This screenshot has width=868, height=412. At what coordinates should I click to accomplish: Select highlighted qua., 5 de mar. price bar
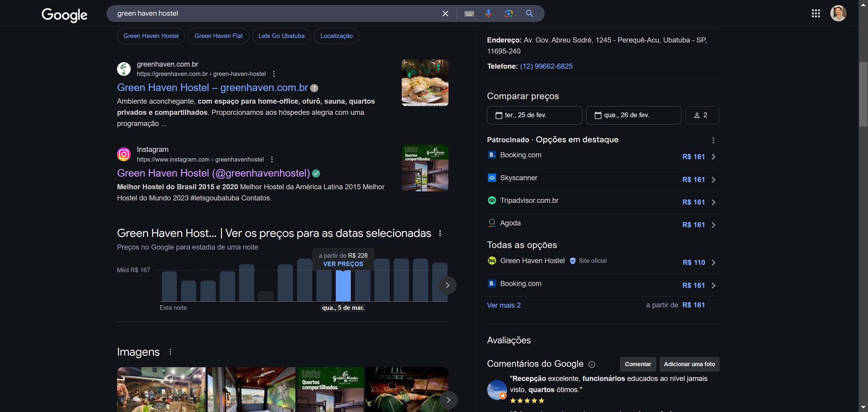click(343, 286)
